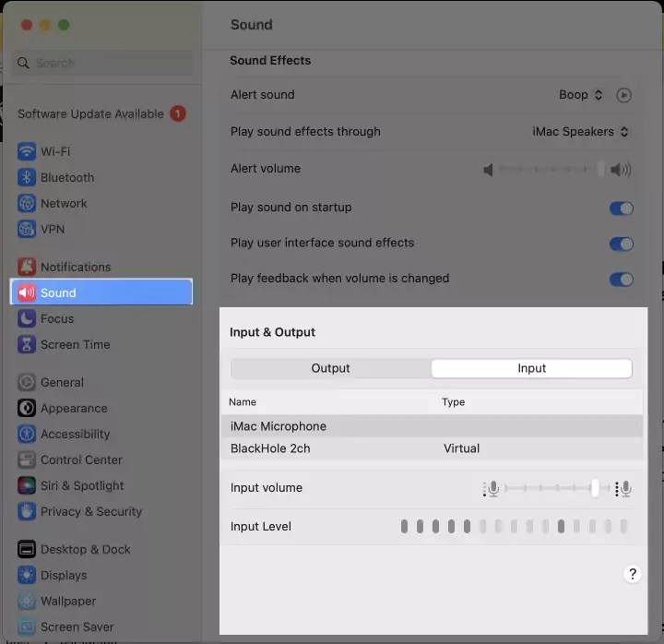Screen dimensions: 664x644
Task: Click the Virtual type cell
Action: pyautogui.click(x=461, y=448)
